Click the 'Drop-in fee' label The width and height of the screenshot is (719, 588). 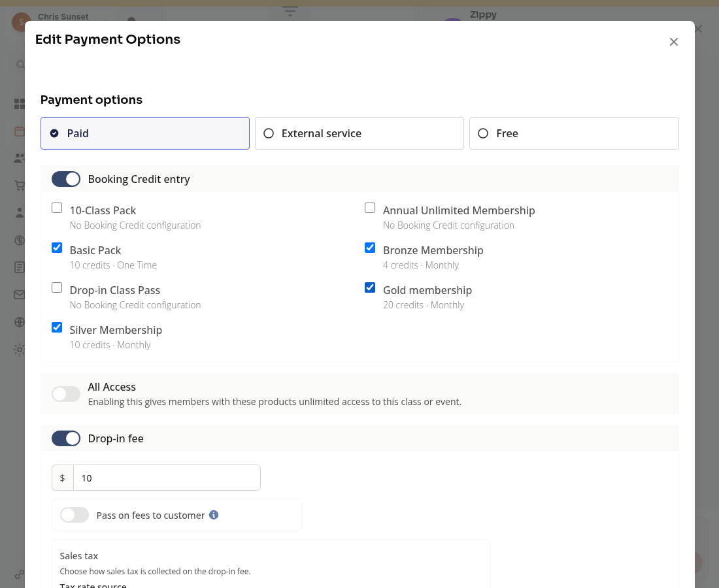pyautogui.click(x=116, y=438)
